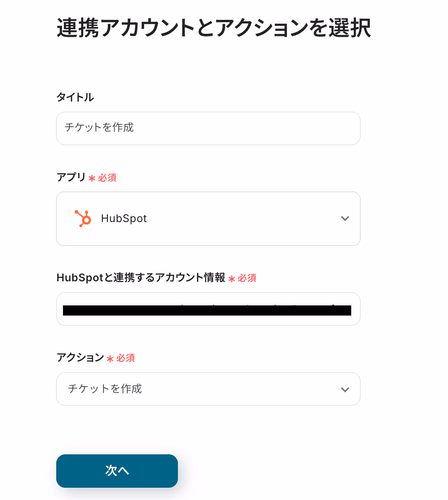Click the タイトル field label
This screenshot has height=500, width=448.
coord(75,97)
